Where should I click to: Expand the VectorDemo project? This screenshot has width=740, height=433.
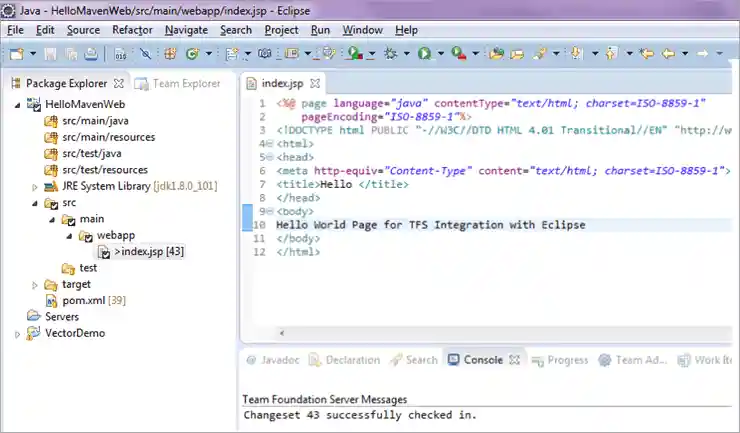tap(18, 333)
